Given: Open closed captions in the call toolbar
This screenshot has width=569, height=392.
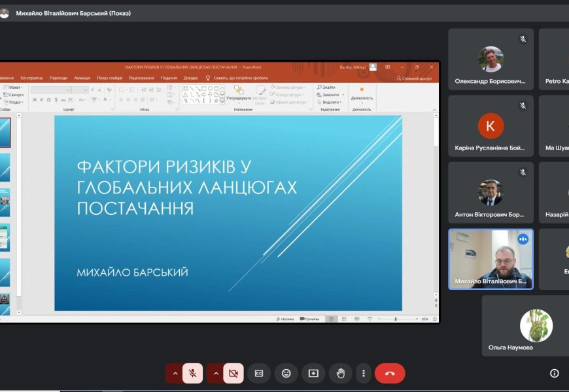Looking at the screenshot, I should click(259, 373).
